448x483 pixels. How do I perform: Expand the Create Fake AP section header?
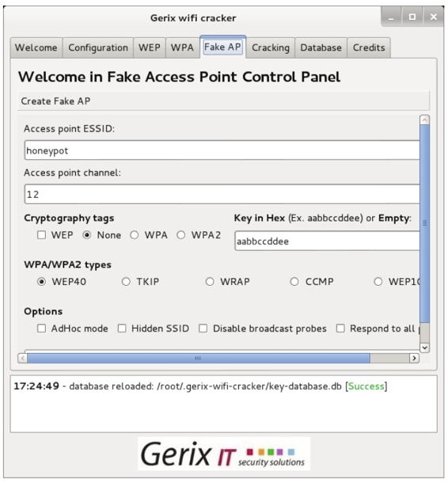pos(223,101)
